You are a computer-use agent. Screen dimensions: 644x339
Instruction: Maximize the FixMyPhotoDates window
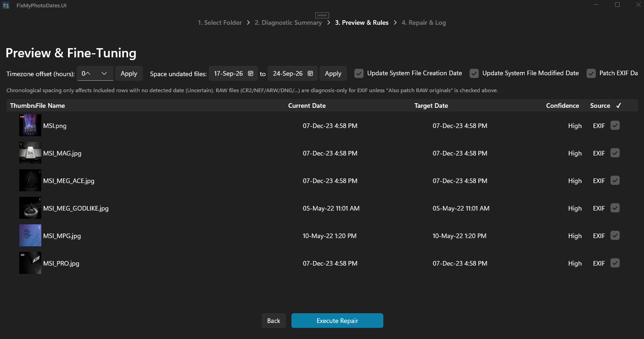pos(617,5)
